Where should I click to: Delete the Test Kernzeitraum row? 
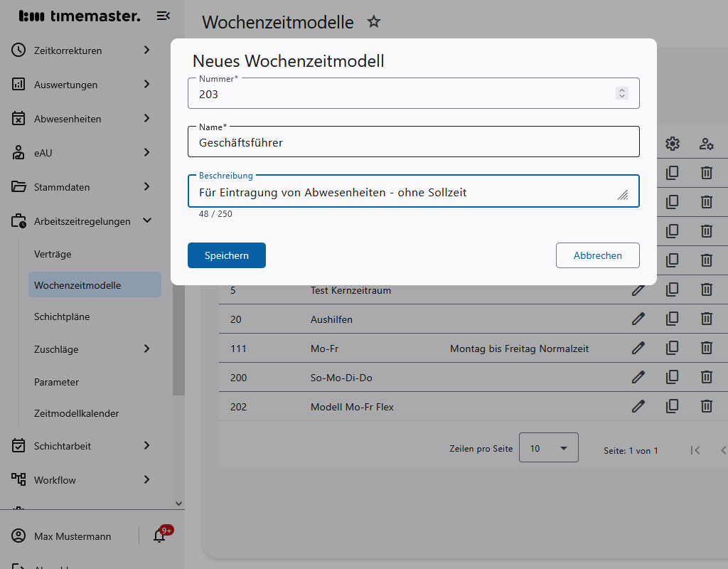(706, 289)
